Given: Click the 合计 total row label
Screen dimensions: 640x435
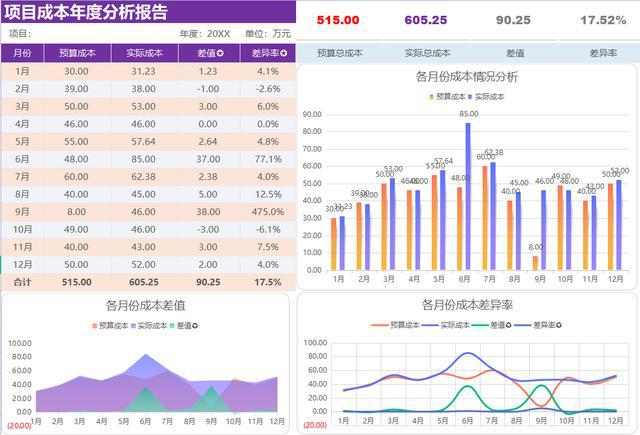Looking at the screenshot, I should [22, 283].
